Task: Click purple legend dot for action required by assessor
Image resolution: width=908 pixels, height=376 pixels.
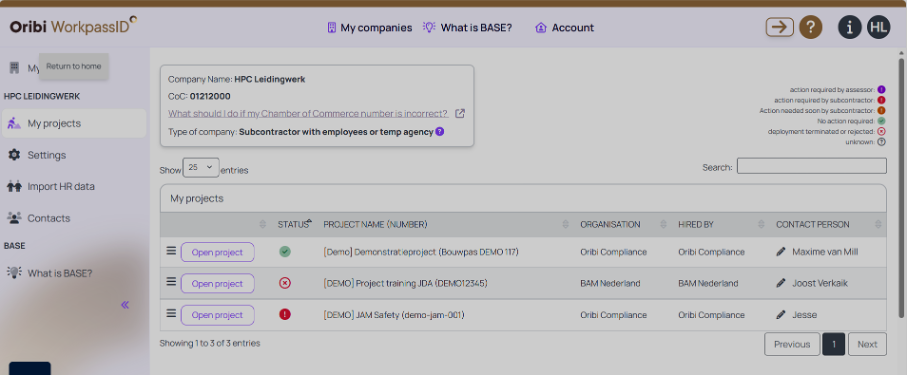Action: [x=881, y=90]
